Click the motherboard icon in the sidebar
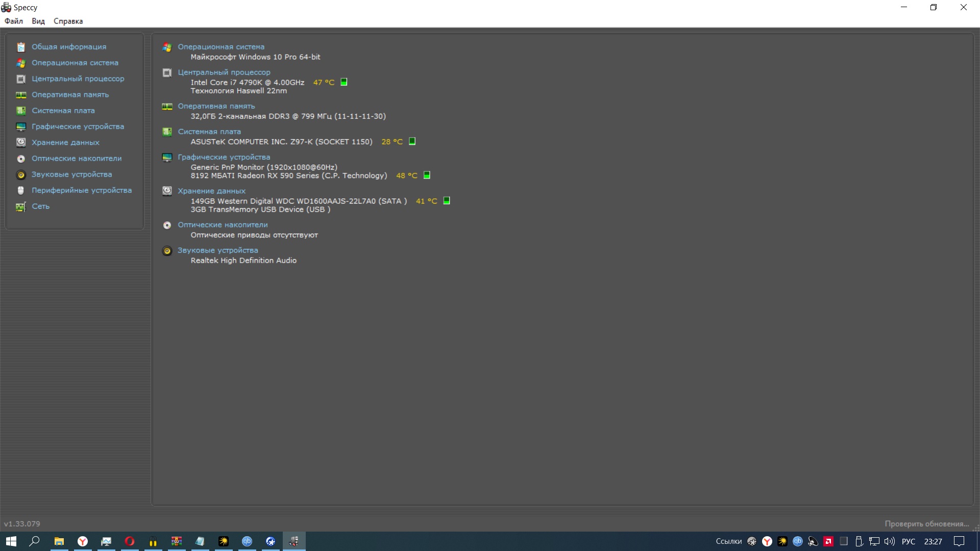 (x=21, y=111)
